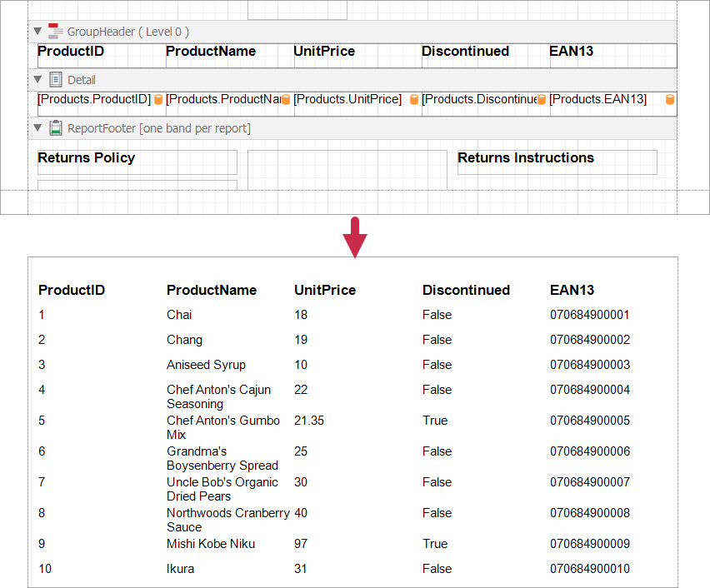Image resolution: width=710 pixels, height=588 pixels.
Task: Click the ReportFooter band icon
Action: pyautogui.click(x=56, y=128)
